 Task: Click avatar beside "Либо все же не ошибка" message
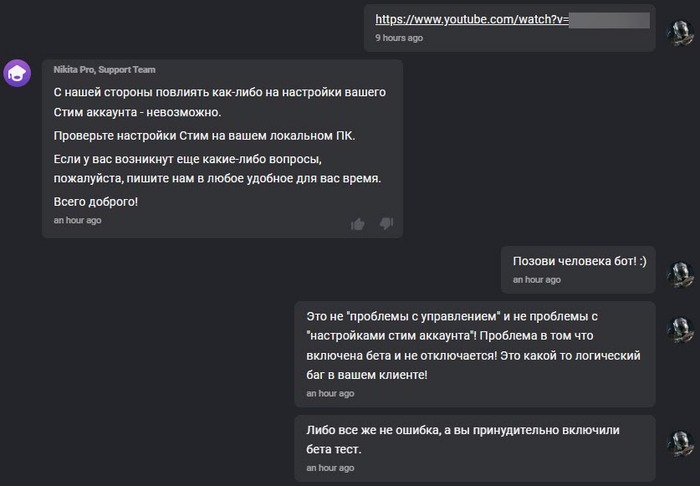point(680,441)
